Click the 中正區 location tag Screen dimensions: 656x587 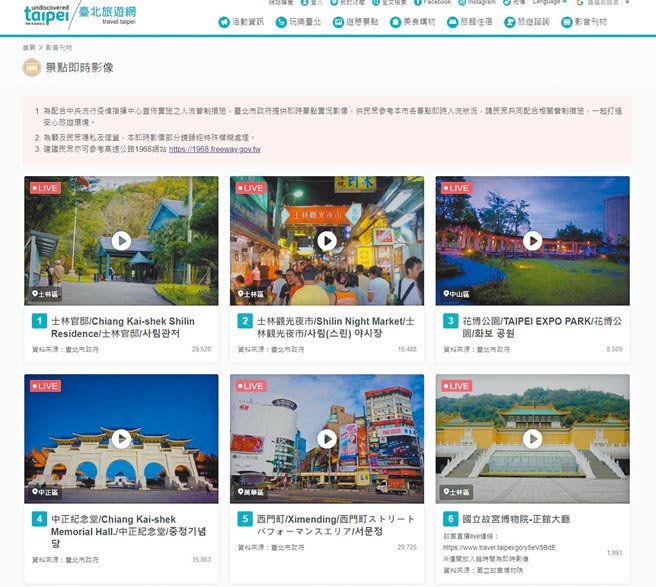[x=45, y=492]
